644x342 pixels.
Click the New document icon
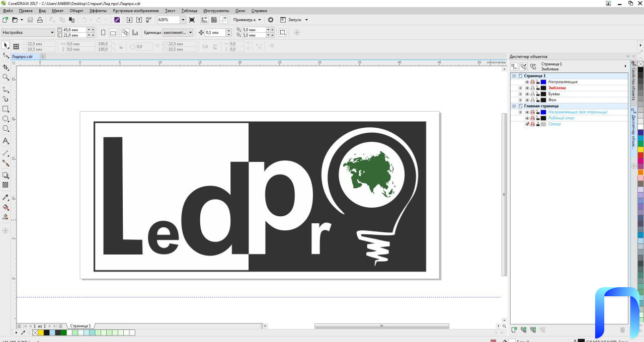pyautogui.click(x=5, y=20)
